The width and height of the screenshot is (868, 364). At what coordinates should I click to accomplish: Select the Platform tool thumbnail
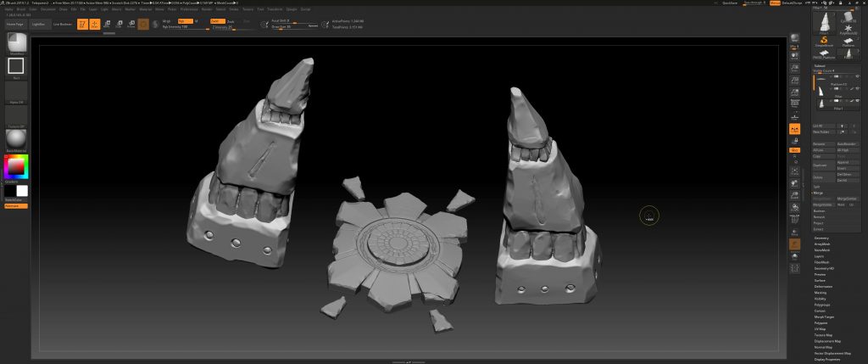pyautogui.click(x=848, y=42)
